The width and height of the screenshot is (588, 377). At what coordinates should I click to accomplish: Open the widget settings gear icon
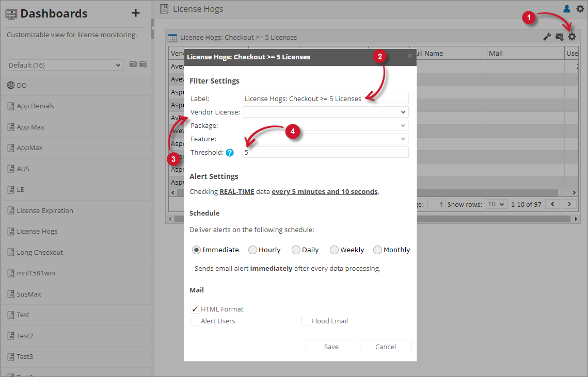coord(572,37)
